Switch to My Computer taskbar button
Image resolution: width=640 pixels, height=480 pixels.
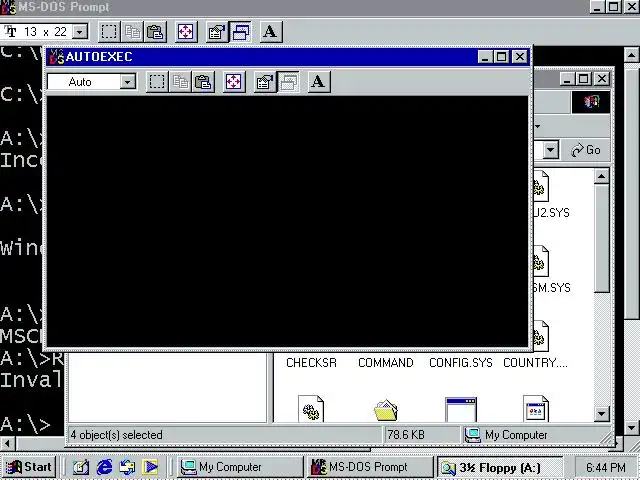pyautogui.click(x=241, y=467)
